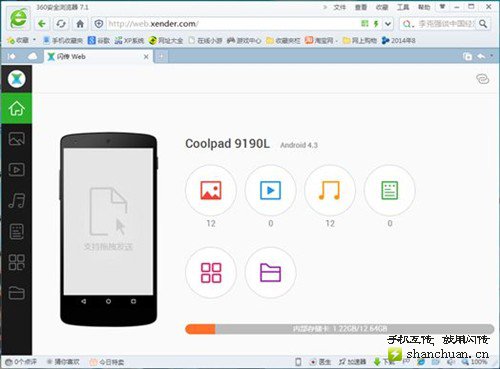Open the 收藏夹栏 bookmark folder
The image size is (500, 369).
283,41
